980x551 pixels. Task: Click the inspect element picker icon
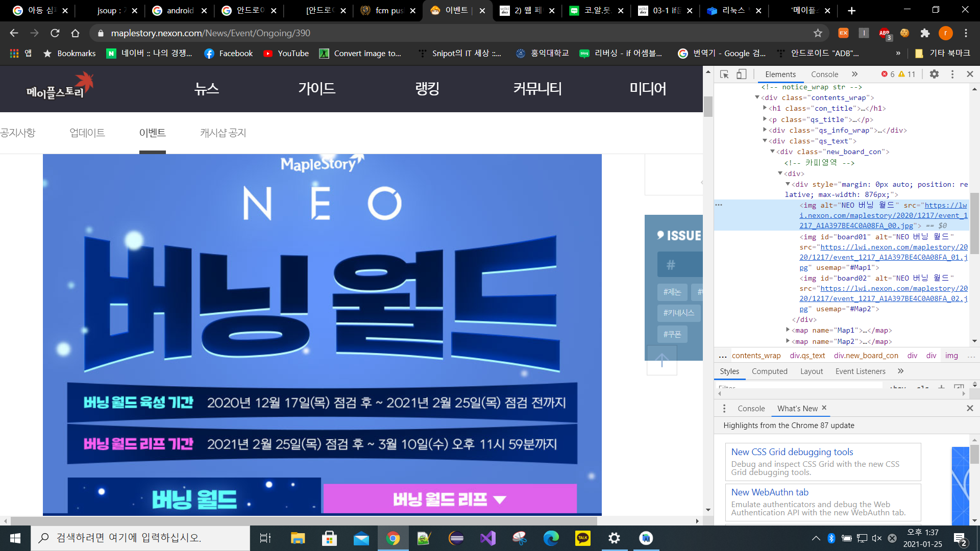[724, 74]
